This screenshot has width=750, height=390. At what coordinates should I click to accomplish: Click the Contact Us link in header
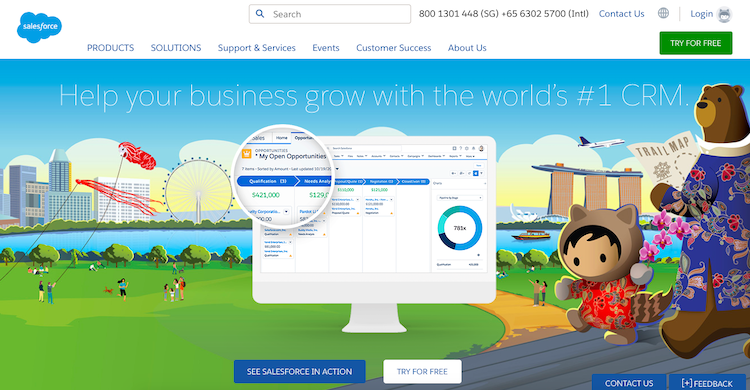[621, 14]
